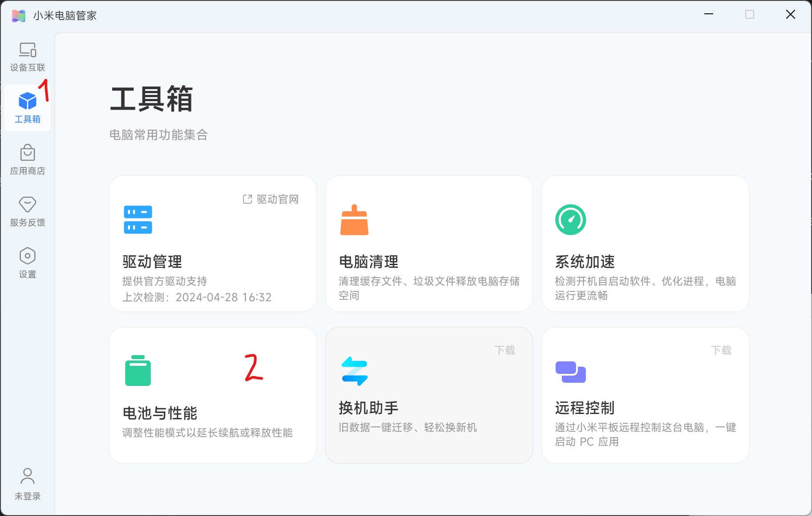Click 下载 on the 换机助手 card
Image resolution: width=812 pixels, height=516 pixels.
(x=505, y=350)
